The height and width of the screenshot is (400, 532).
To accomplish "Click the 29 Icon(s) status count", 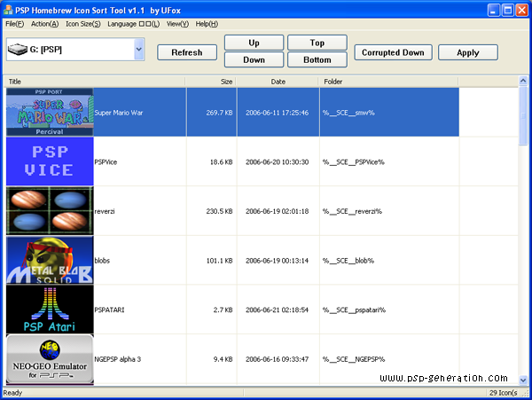I will pyautogui.click(x=503, y=393).
